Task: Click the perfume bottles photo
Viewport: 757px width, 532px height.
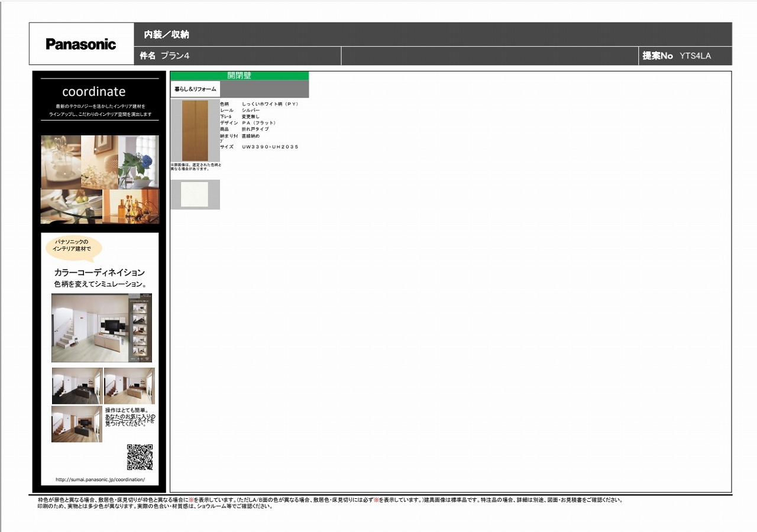Action: pos(131,206)
